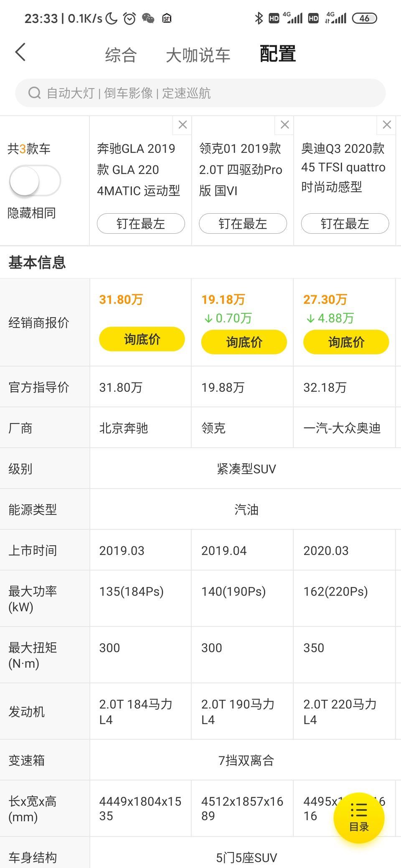The height and width of the screenshot is (868, 401).
Task: Go back using the top-left arrow
Action: (x=20, y=53)
